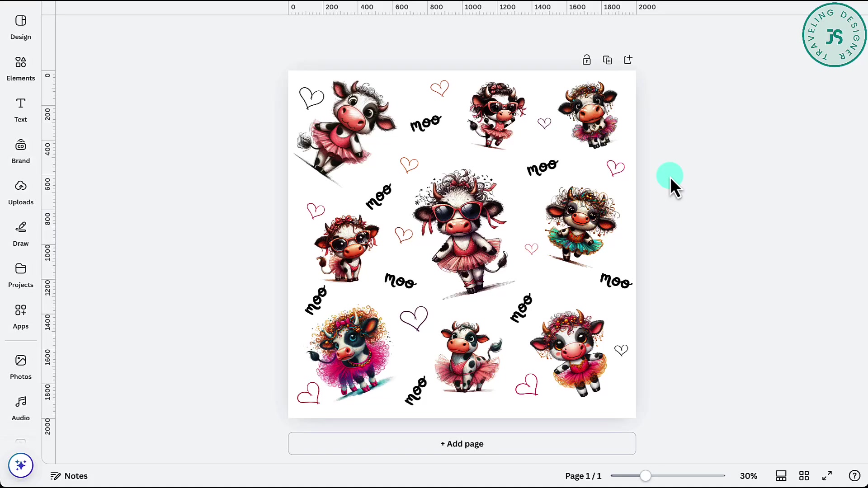Open the Photos panel
This screenshot has height=488, width=868.
[20, 366]
